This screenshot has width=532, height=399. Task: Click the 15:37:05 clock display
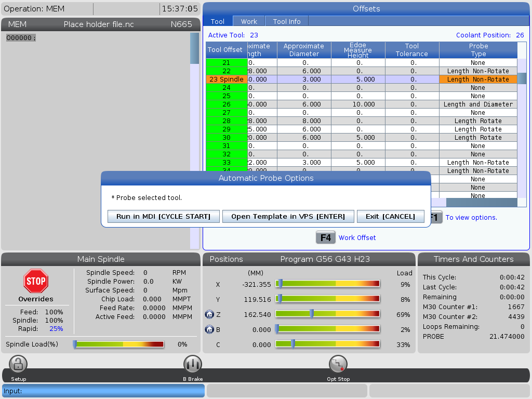180,9
